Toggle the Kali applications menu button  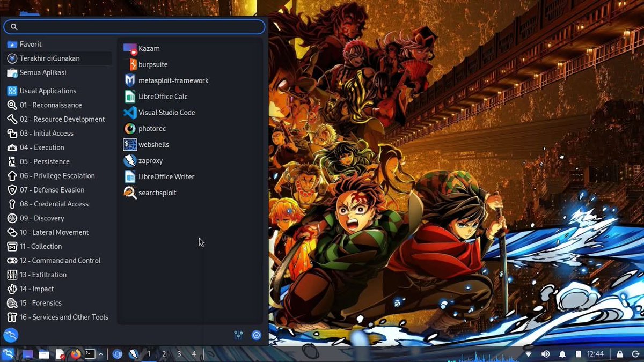coord(8,354)
